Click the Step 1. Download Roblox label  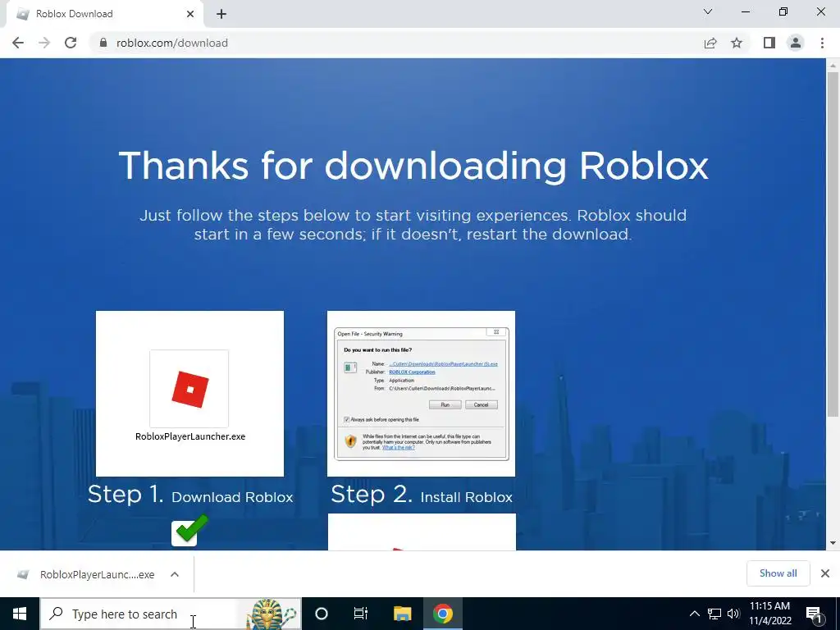click(190, 495)
